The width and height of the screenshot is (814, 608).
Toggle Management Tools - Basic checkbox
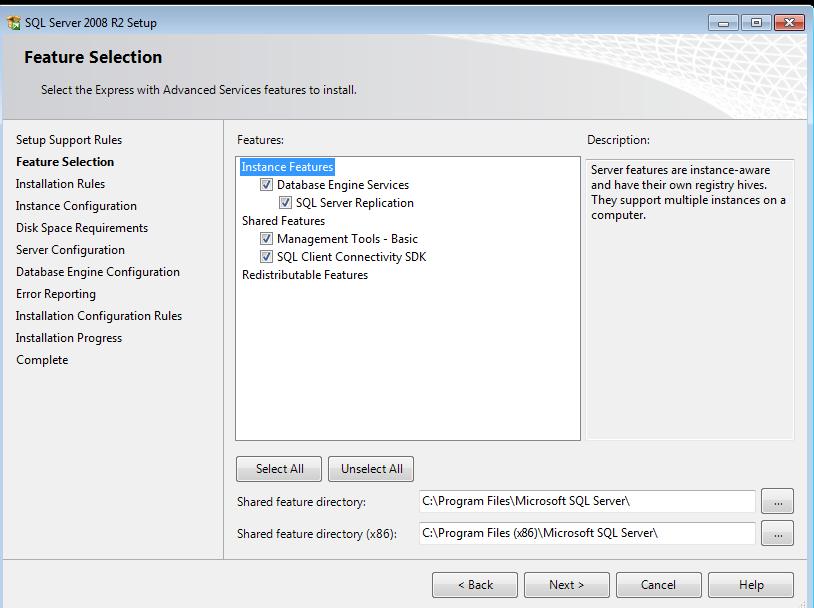tap(266, 239)
